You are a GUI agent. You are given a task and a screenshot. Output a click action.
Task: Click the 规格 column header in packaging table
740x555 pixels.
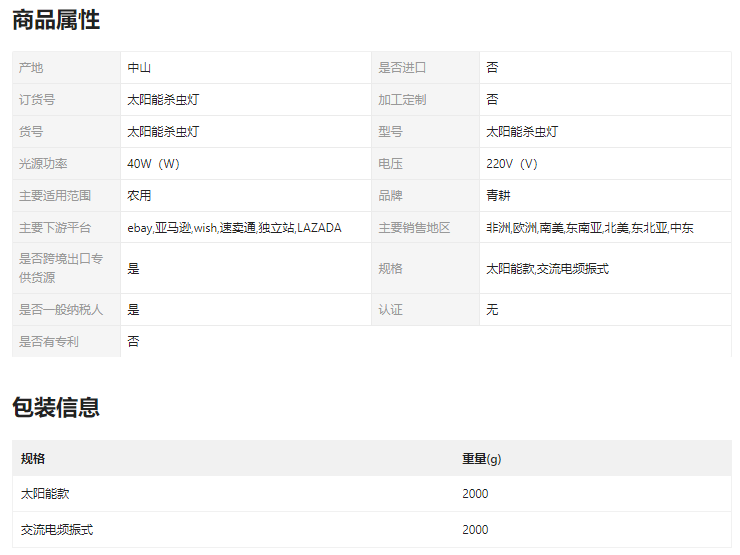(33, 458)
